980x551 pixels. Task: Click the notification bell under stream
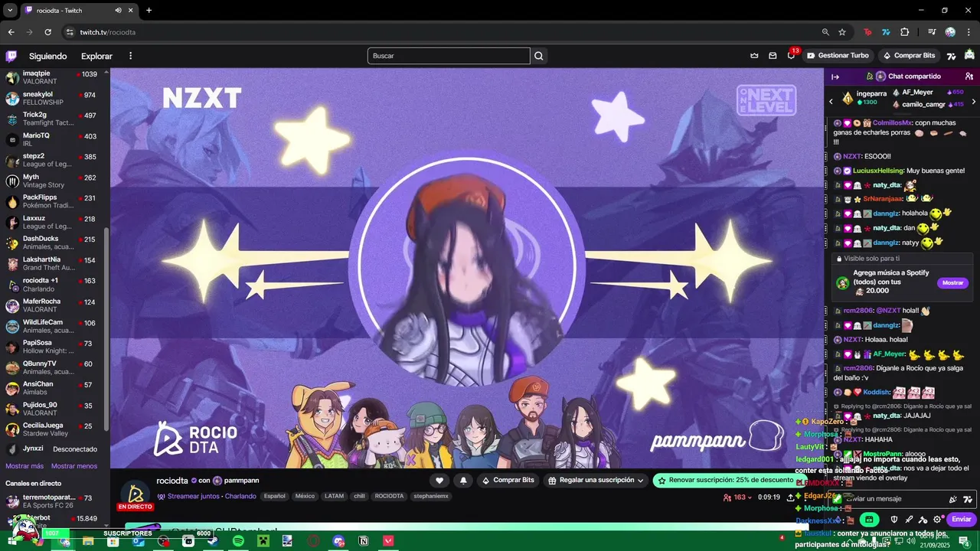pyautogui.click(x=463, y=481)
